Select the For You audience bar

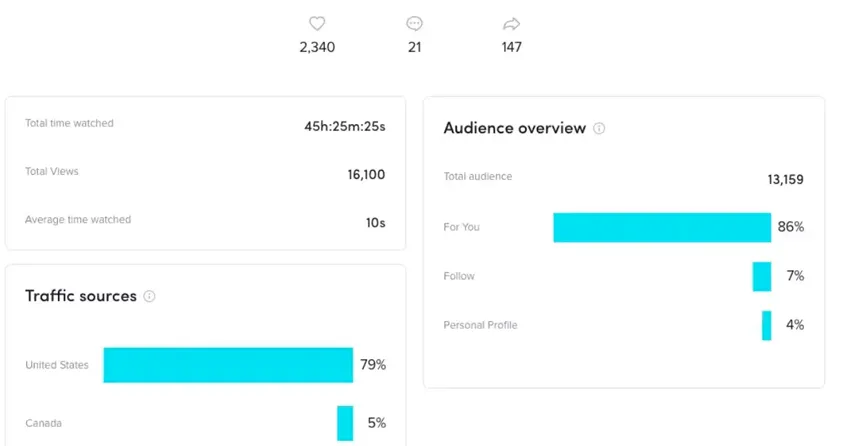click(662, 227)
